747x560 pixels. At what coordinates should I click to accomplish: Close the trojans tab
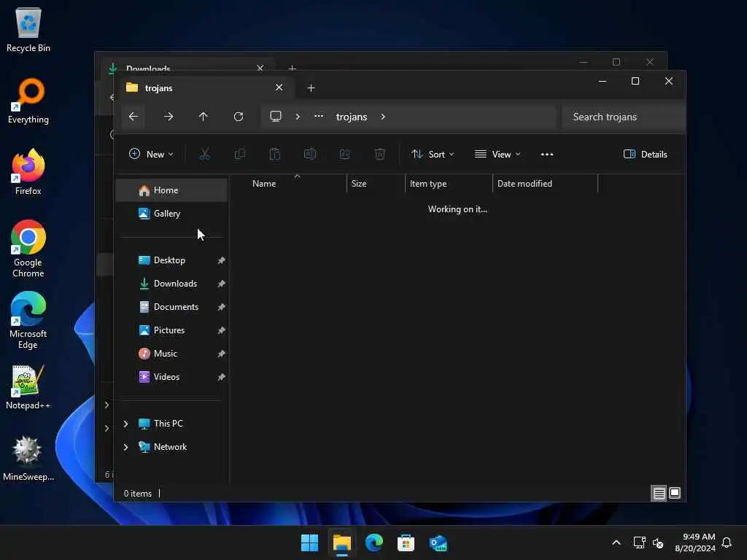click(x=279, y=87)
